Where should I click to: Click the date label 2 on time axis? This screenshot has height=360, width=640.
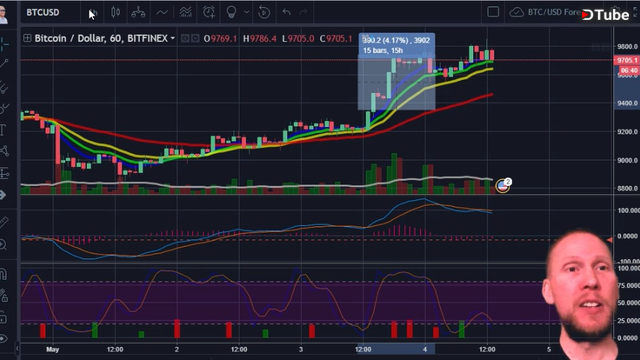tap(177, 349)
